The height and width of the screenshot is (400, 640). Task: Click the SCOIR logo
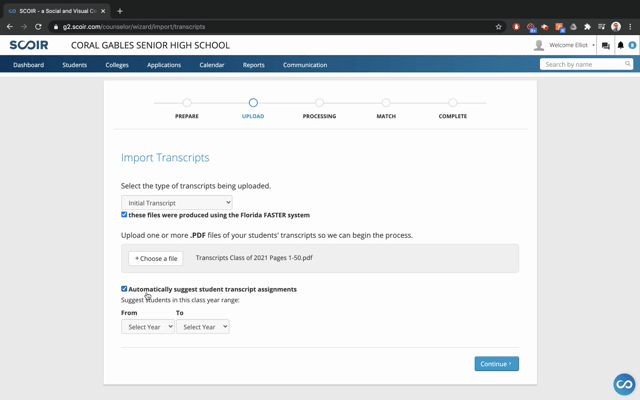[29, 45]
